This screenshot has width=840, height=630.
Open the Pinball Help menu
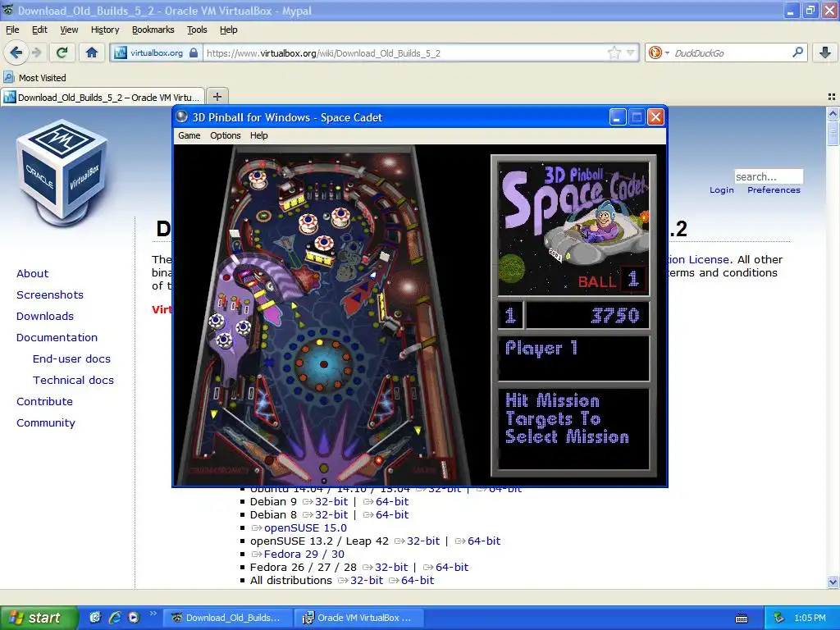[258, 135]
